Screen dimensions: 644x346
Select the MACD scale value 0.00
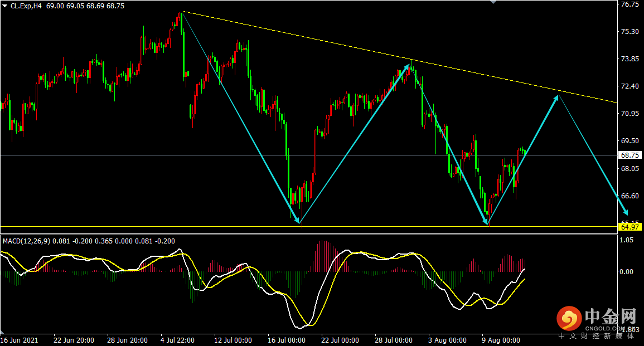coord(627,272)
